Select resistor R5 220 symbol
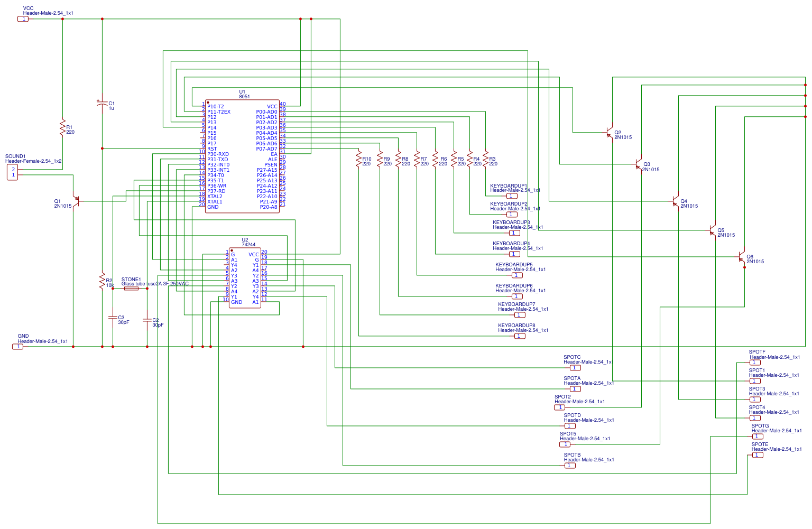This screenshot has width=812, height=529. coord(454,159)
